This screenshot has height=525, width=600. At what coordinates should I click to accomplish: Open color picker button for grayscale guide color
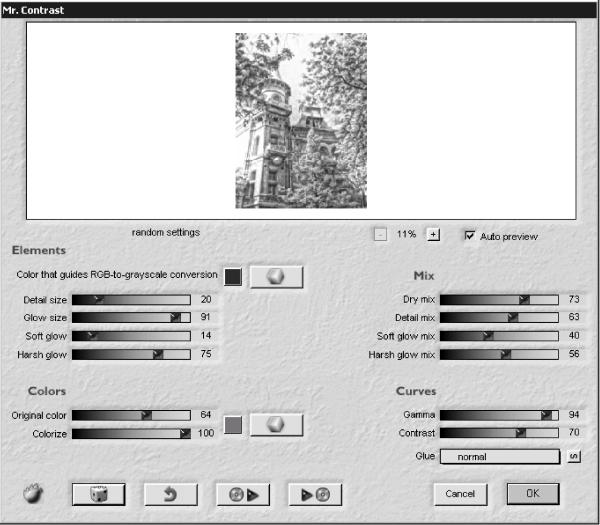click(276, 277)
